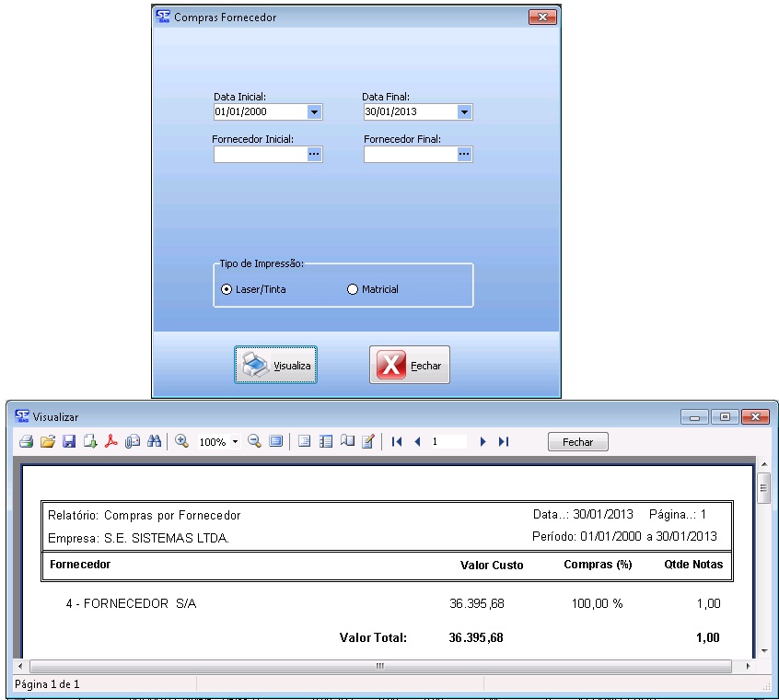The height and width of the screenshot is (700, 779).
Task: Click the horizontal scrollbar in report preview
Action: 379,666
